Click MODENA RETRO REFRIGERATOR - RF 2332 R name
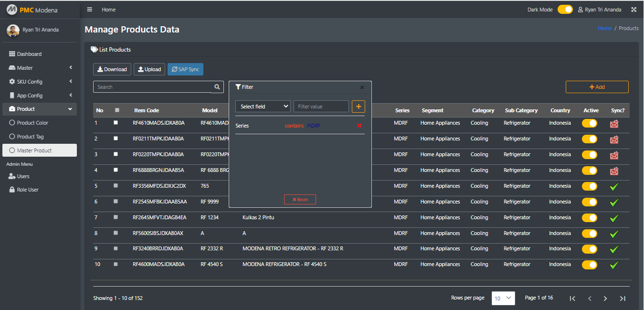The height and width of the screenshot is (310, 644). 293,248
